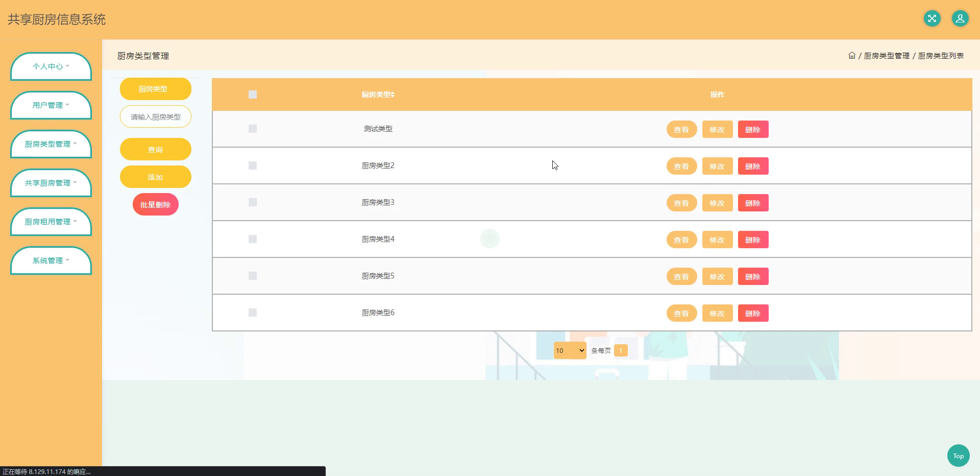Click 查看 for row 厨房类型5
This screenshot has width=980, height=476.
point(681,276)
